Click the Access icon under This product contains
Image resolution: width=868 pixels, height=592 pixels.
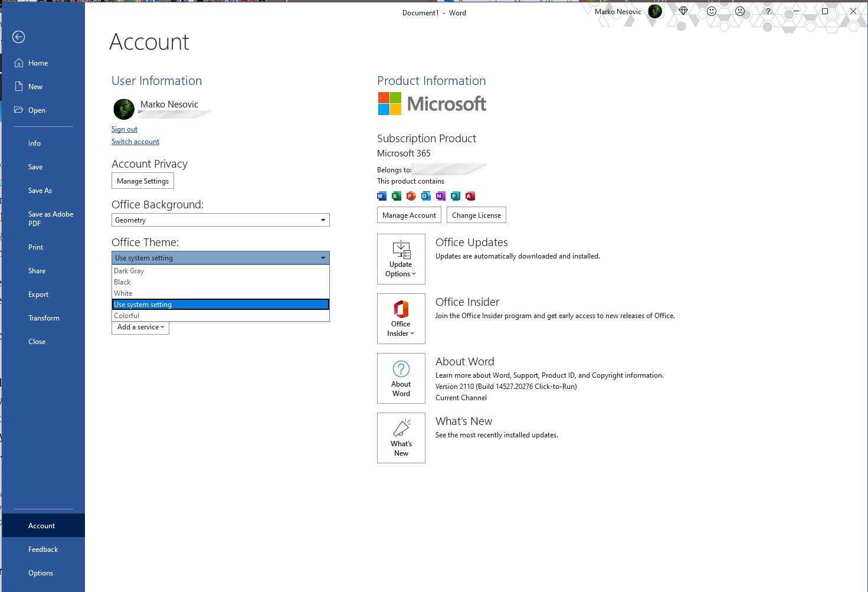tap(470, 195)
